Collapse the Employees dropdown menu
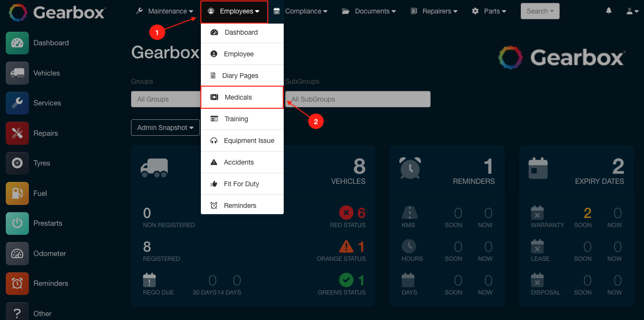Image resolution: width=644 pixels, height=320 pixels. tap(234, 12)
